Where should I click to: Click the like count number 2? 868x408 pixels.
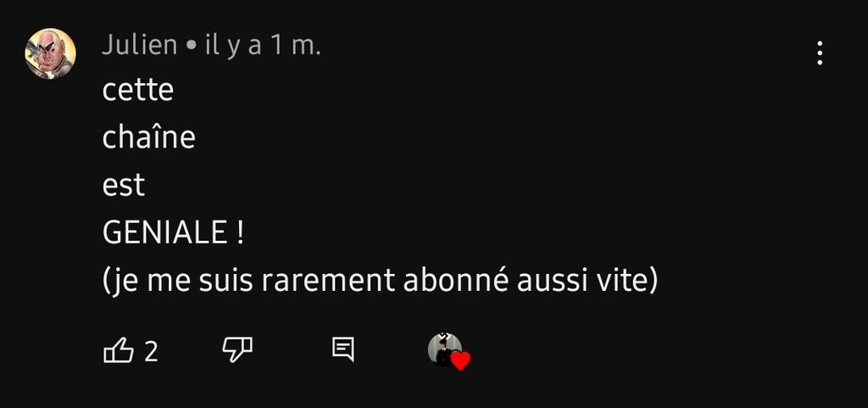tap(151, 351)
